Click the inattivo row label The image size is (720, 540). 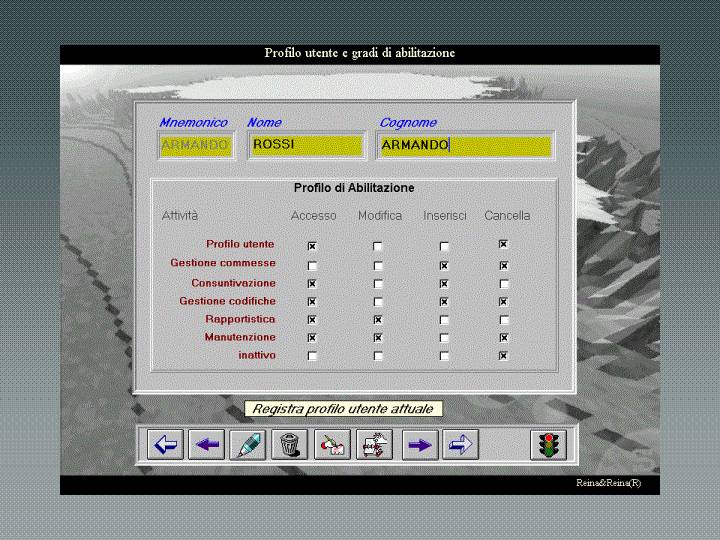(257, 355)
